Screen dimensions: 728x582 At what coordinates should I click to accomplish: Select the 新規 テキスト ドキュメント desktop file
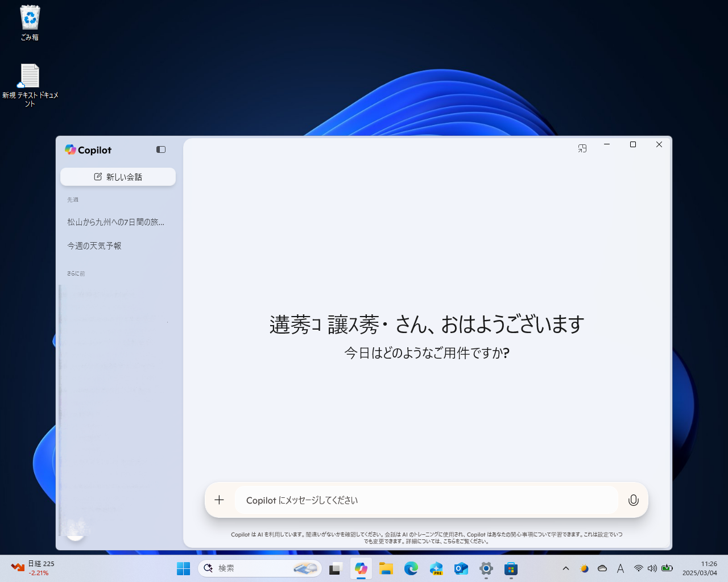(x=30, y=85)
